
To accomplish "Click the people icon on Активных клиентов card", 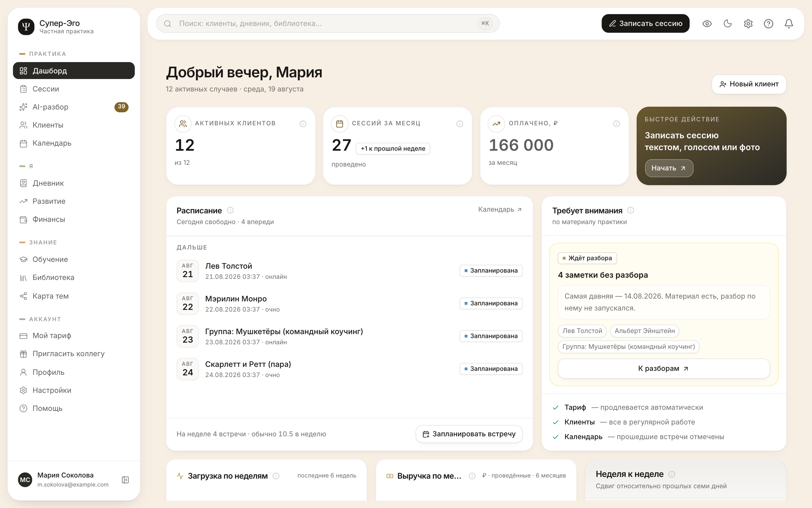I will pyautogui.click(x=183, y=124).
